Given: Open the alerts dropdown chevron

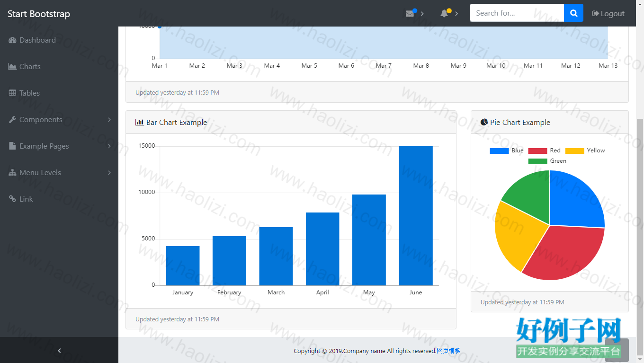Looking at the screenshot, I should pyautogui.click(x=456, y=13).
